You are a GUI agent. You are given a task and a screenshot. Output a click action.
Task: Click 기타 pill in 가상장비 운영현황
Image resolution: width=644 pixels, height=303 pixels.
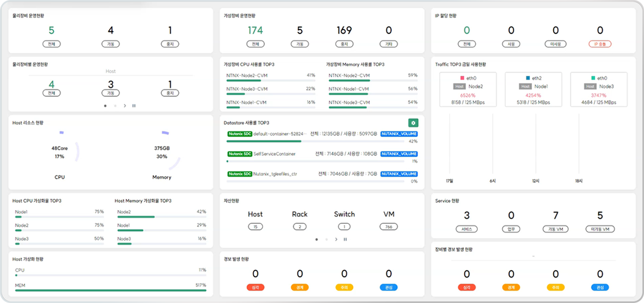389,44
